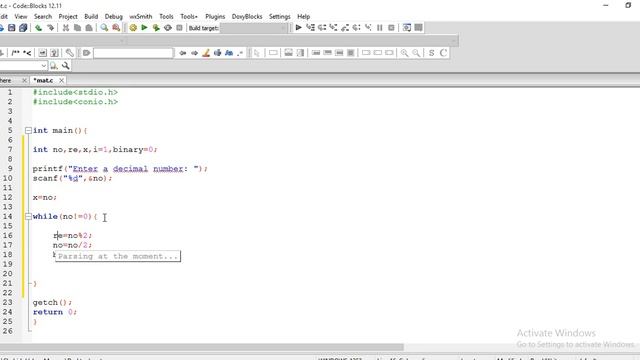The width and height of the screenshot is (640, 360).
Task: Open the Replace tool icon
Action: (116, 28)
